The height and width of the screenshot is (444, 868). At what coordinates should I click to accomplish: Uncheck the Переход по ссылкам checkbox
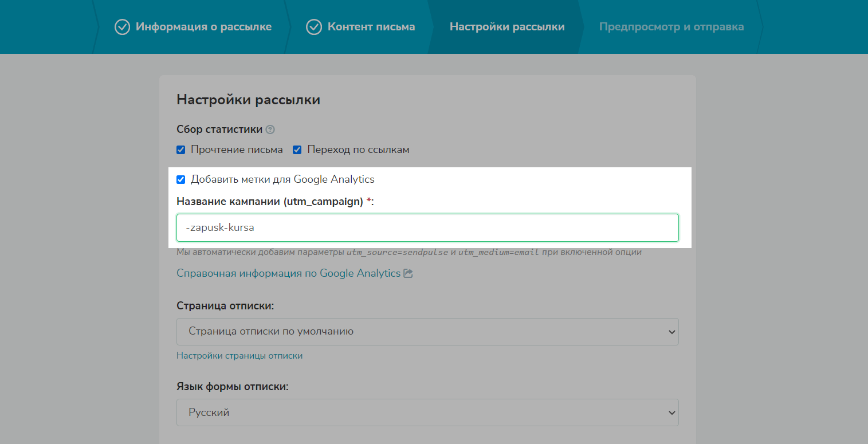pos(297,150)
